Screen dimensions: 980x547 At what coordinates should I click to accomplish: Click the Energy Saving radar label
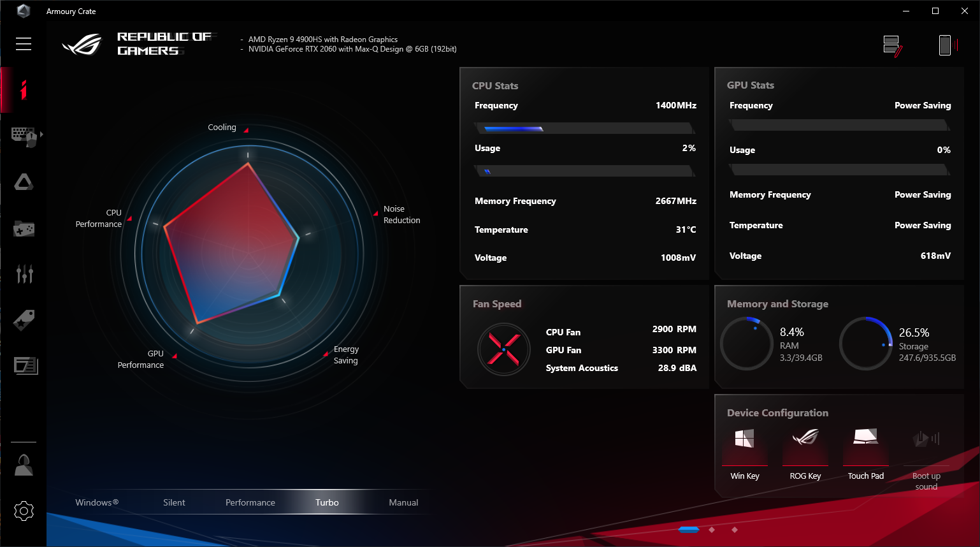(346, 354)
